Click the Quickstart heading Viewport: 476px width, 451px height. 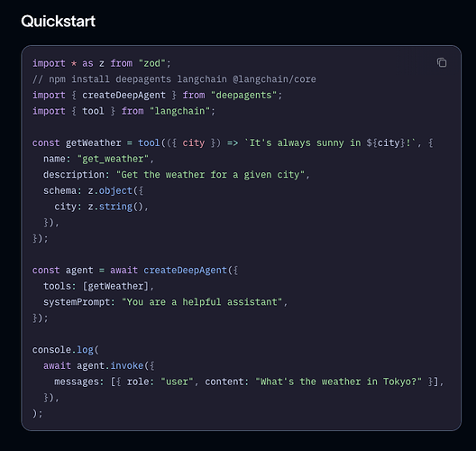coord(58,22)
